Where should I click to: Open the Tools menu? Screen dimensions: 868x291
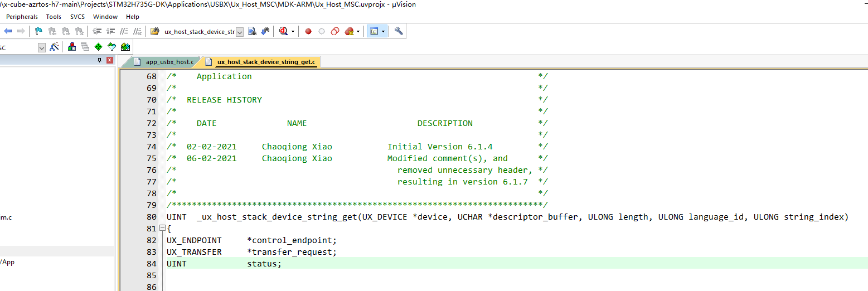[54, 17]
